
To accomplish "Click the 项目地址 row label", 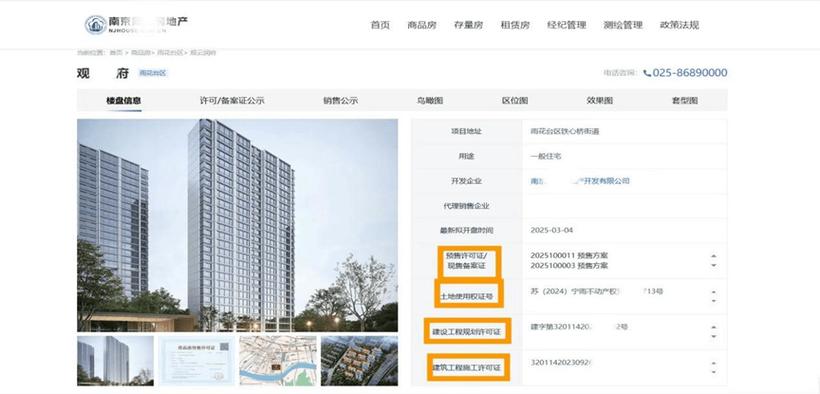I will tap(466, 131).
